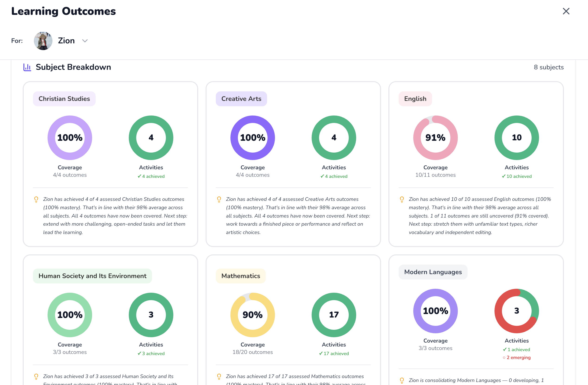Click '3/3 outcomes' under Modern Languages

(435, 348)
